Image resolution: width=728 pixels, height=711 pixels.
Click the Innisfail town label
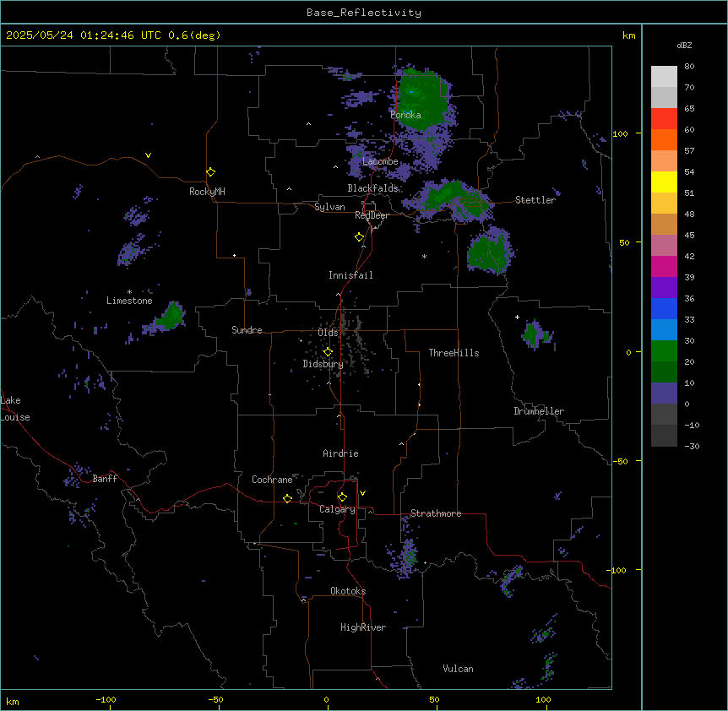pos(350,275)
